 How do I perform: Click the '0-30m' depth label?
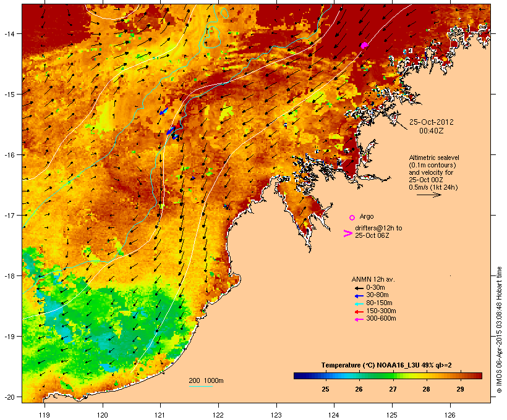pos(375,288)
